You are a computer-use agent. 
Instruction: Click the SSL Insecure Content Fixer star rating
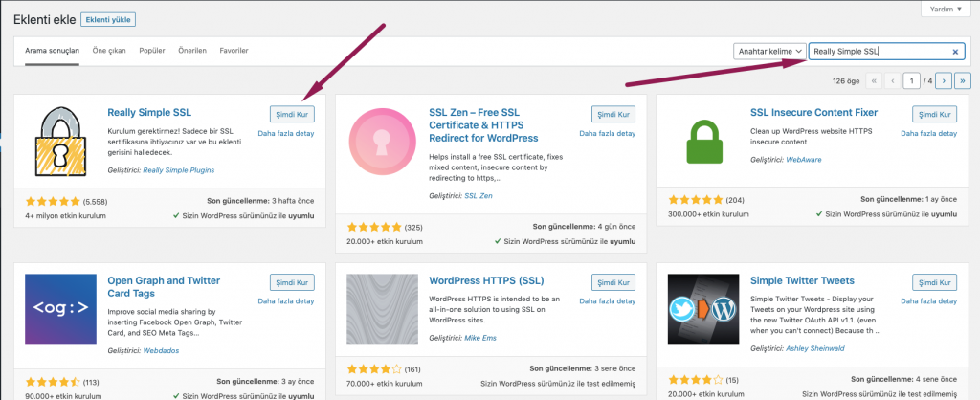tap(696, 200)
